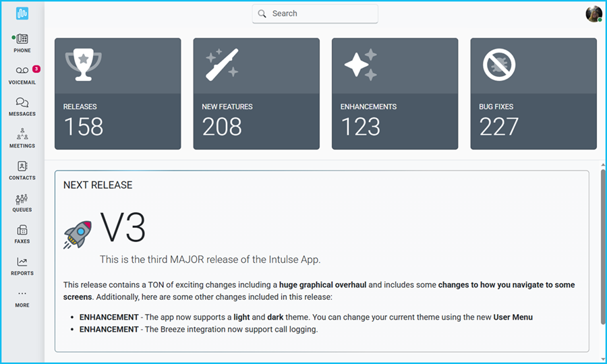
Task: Click into the Search field
Action: [x=320, y=13]
